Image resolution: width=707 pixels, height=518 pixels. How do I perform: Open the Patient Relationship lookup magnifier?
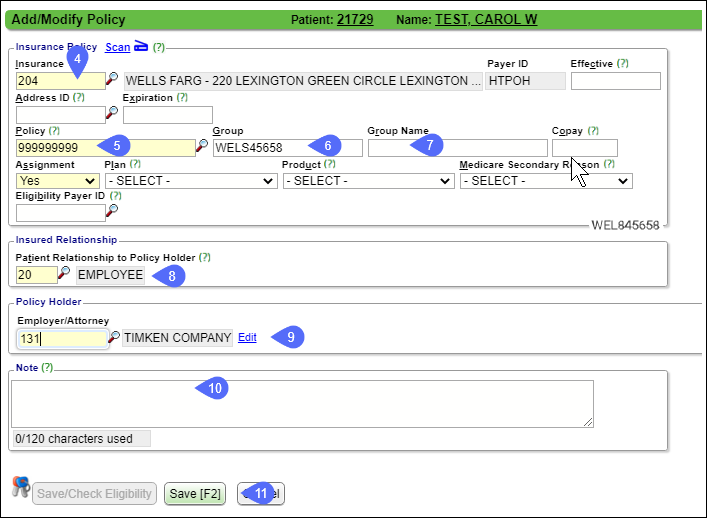click(x=65, y=274)
